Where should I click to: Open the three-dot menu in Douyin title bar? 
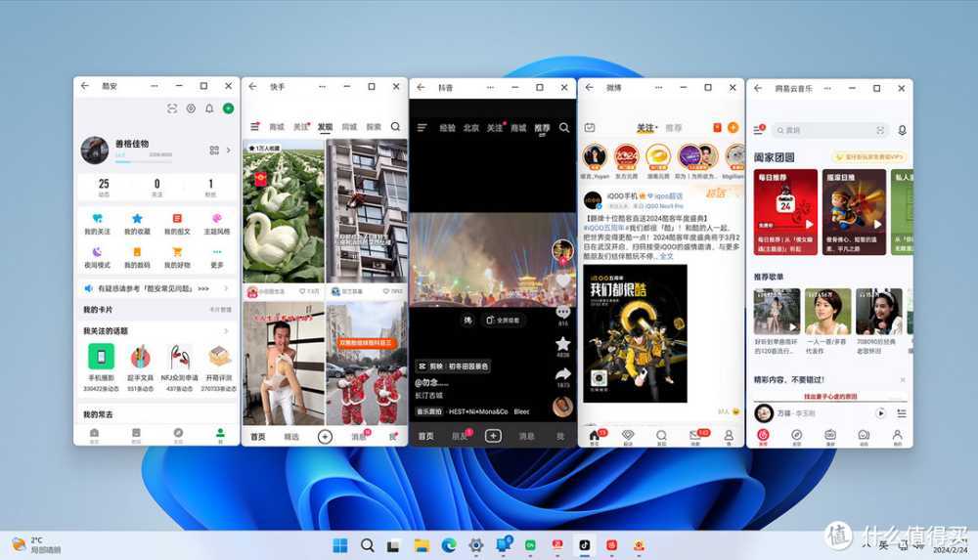tap(490, 87)
